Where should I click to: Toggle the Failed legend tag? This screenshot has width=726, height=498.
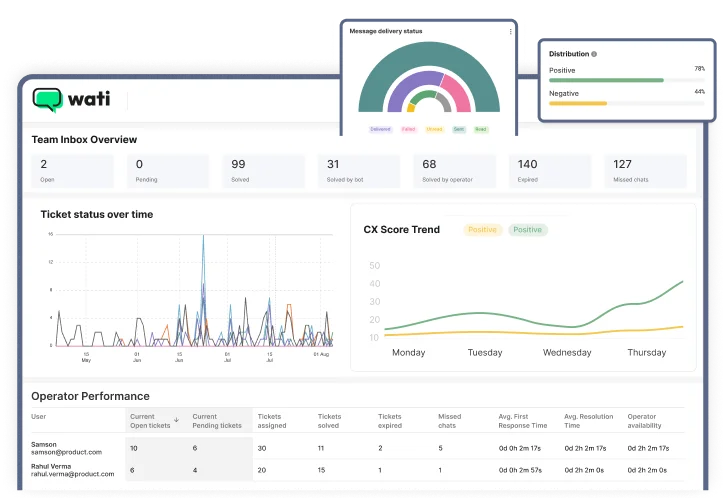pyautogui.click(x=408, y=129)
